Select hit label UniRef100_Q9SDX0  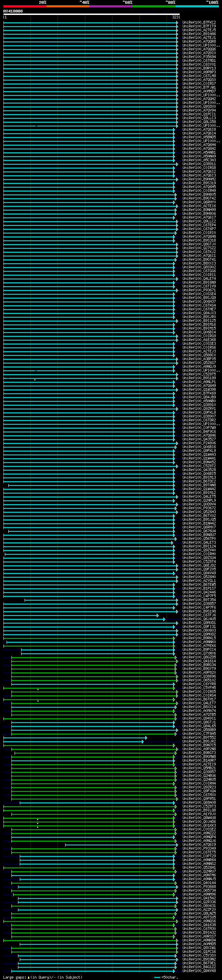199,106
